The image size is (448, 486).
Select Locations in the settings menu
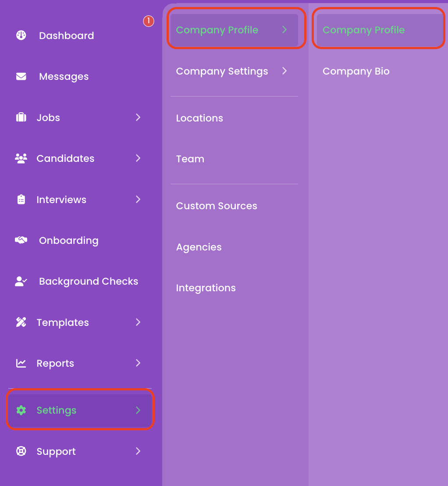point(199,118)
